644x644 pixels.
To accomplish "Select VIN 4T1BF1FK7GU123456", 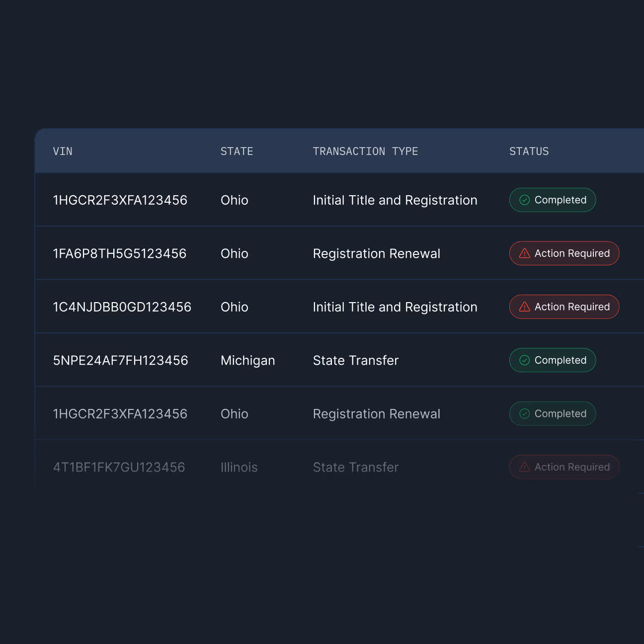I will pos(119,467).
